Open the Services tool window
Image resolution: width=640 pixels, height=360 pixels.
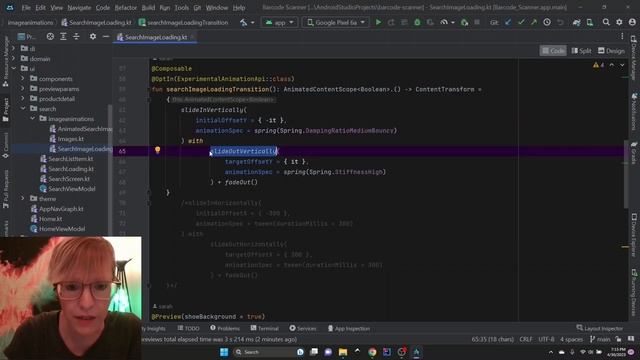[x=303, y=328]
